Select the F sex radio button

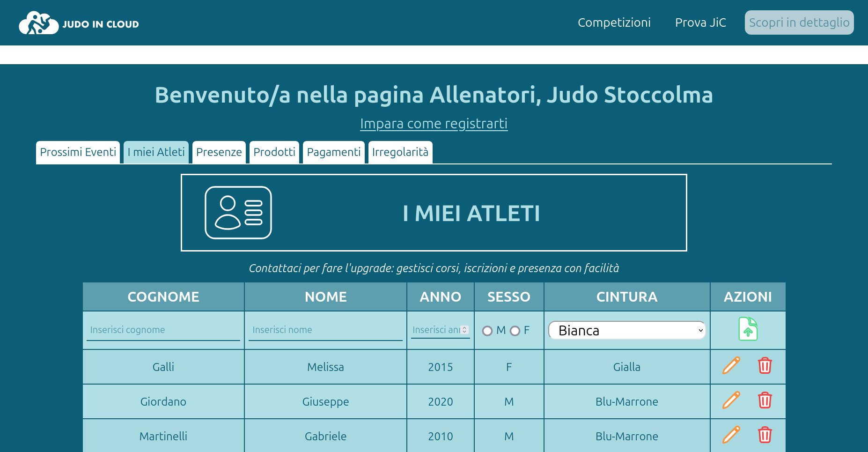point(515,331)
